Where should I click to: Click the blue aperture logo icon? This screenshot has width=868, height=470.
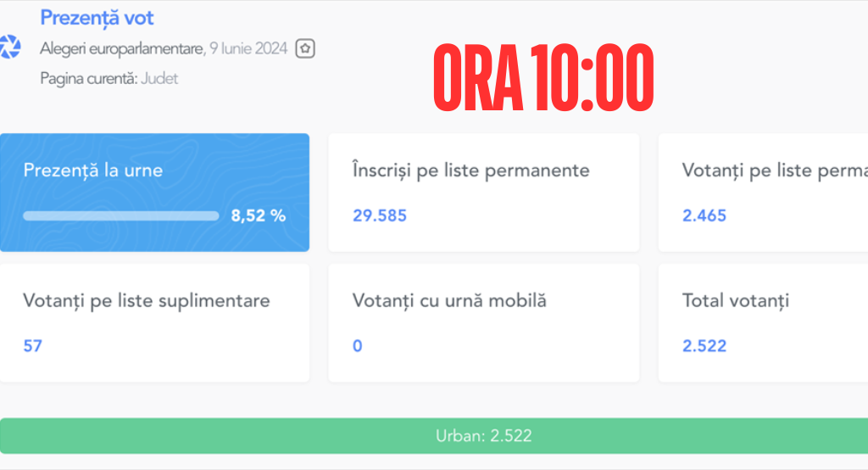[x=9, y=47]
